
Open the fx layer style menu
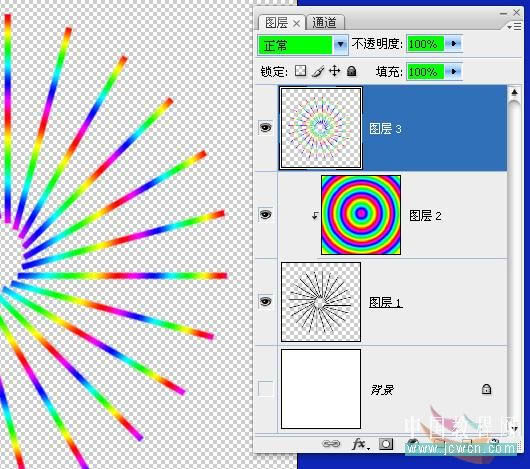point(361,443)
